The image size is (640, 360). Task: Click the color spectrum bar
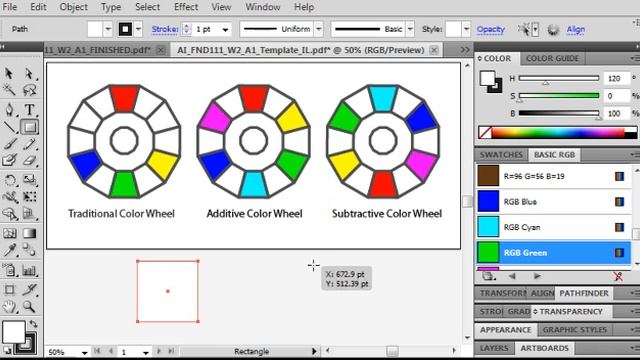pos(557,133)
